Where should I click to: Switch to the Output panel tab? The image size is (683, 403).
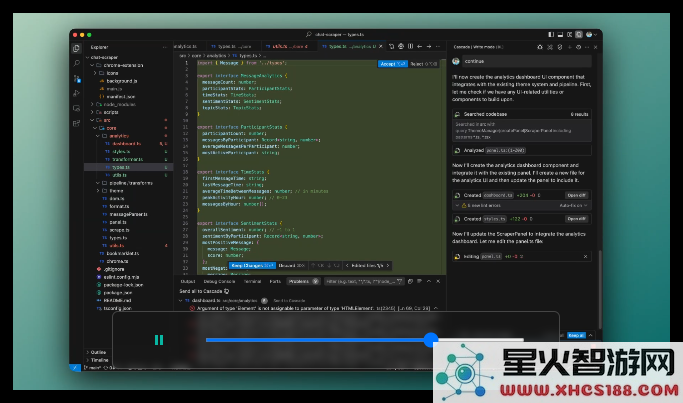[188, 281]
